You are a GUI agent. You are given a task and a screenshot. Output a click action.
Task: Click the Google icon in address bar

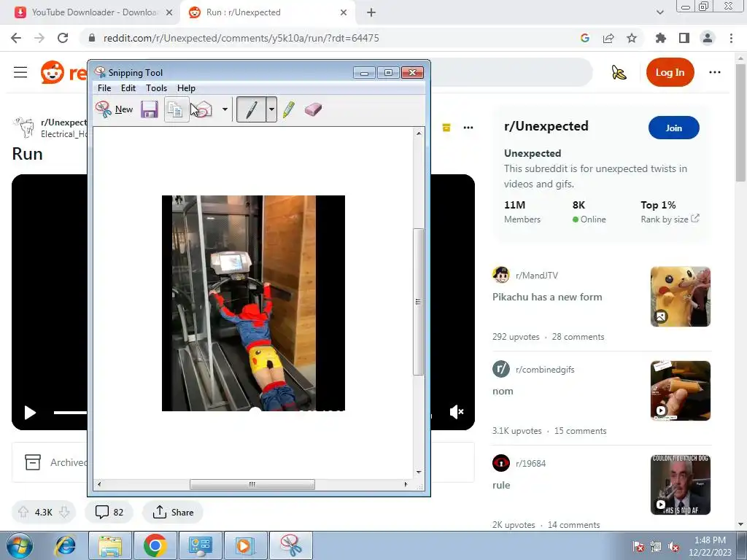pos(585,38)
